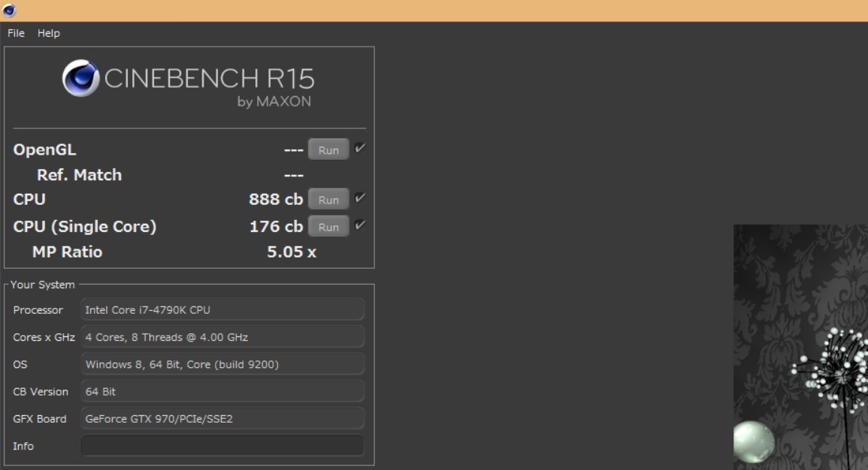
Task: Click the 5.05 x MP Ratio value
Action: pos(291,252)
